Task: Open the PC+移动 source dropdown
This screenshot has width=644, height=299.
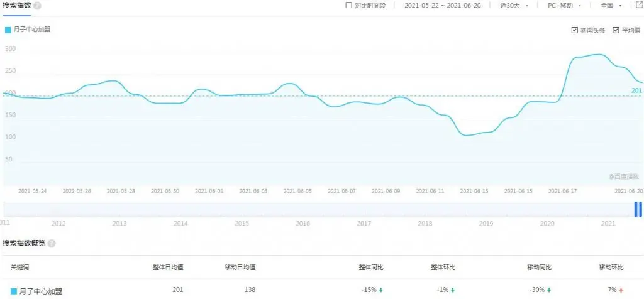Action: tap(564, 6)
